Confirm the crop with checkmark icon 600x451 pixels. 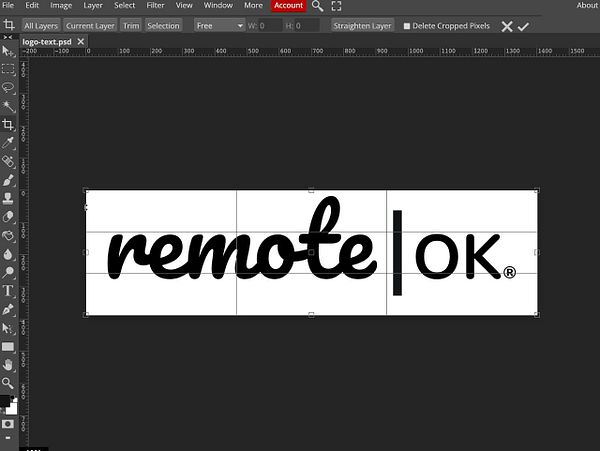[x=523, y=26]
